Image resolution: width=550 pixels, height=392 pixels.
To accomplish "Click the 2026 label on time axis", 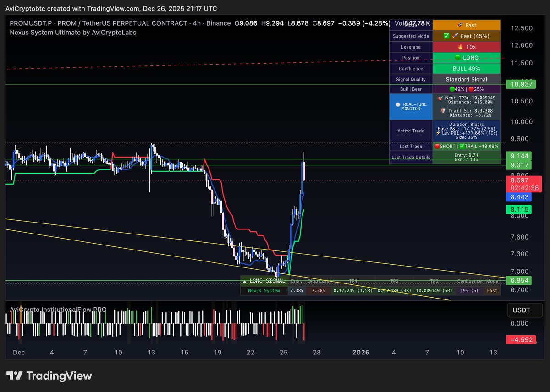I will tap(360, 352).
